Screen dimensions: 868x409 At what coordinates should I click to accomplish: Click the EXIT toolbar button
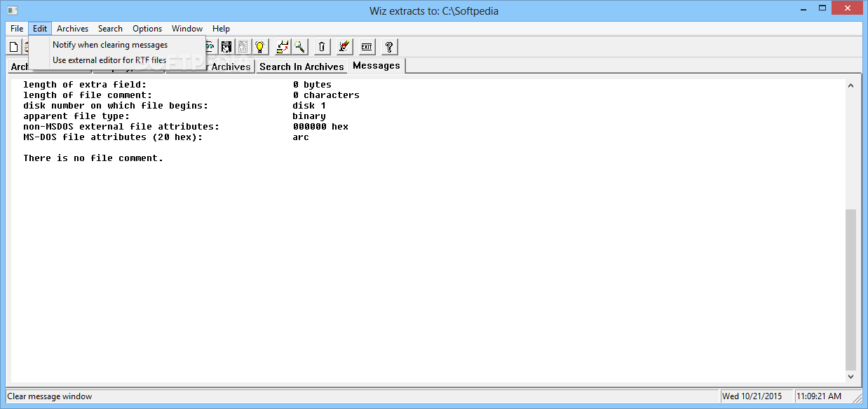(x=366, y=47)
